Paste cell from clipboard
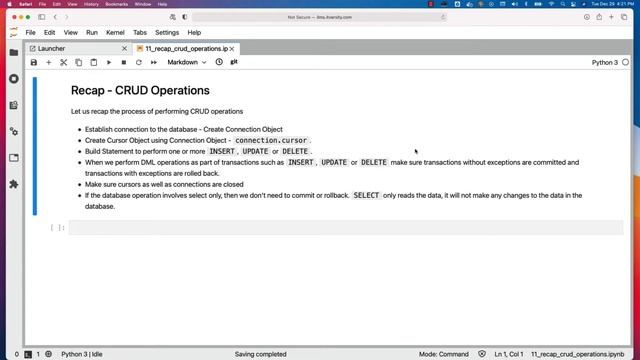 94,62
